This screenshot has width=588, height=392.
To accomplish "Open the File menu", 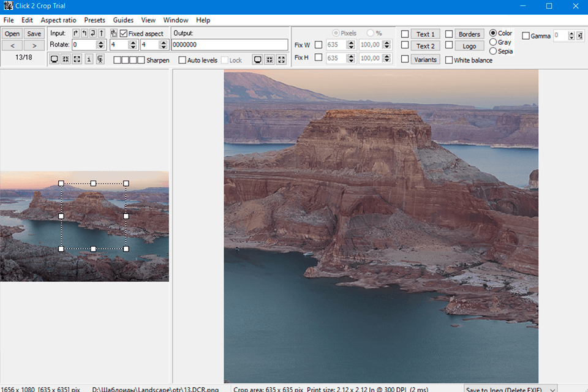I will pos(9,20).
